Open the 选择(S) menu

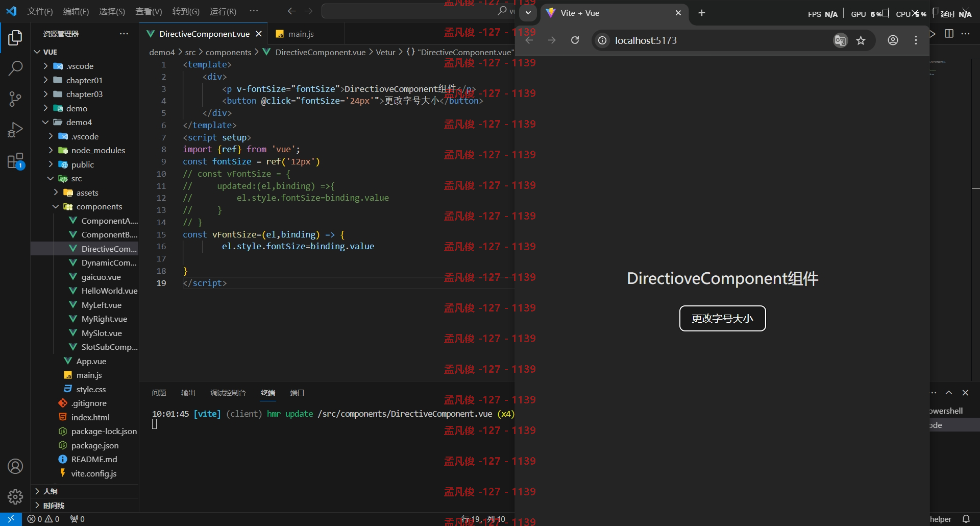(x=112, y=11)
